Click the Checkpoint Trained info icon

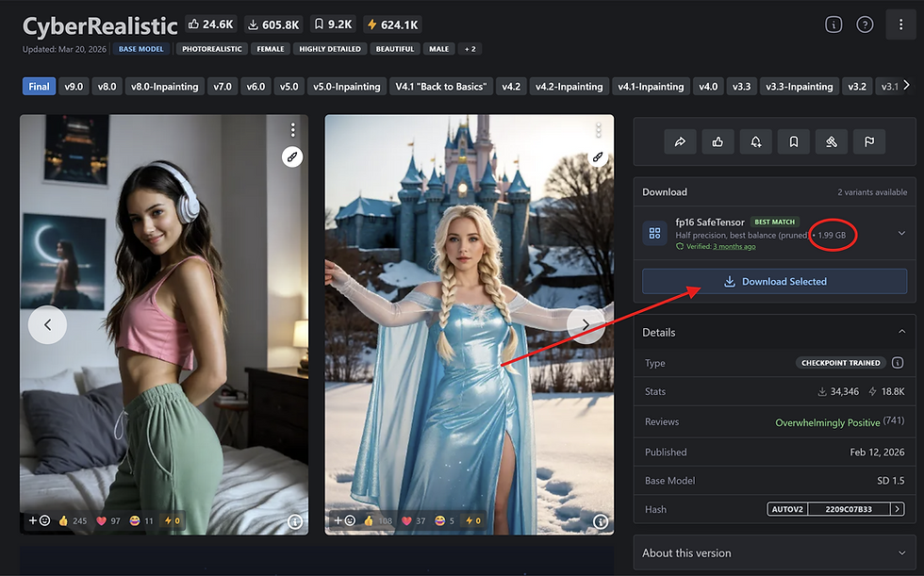898,363
